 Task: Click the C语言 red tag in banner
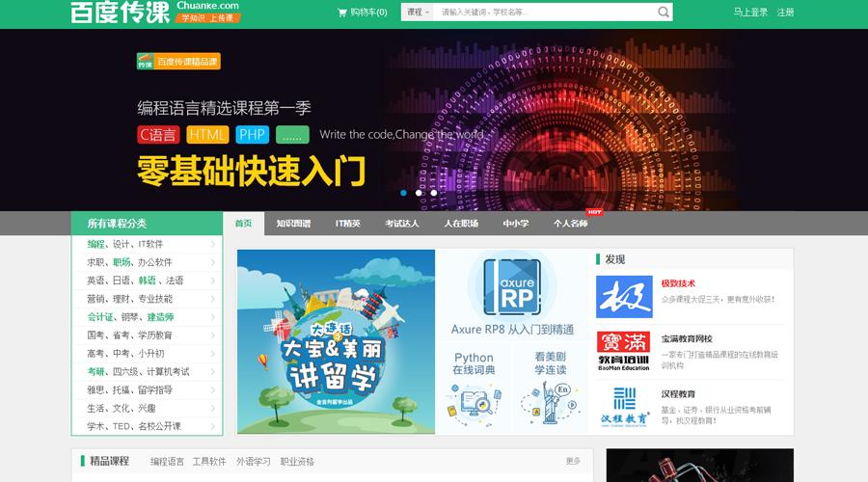(x=158, y=134)
